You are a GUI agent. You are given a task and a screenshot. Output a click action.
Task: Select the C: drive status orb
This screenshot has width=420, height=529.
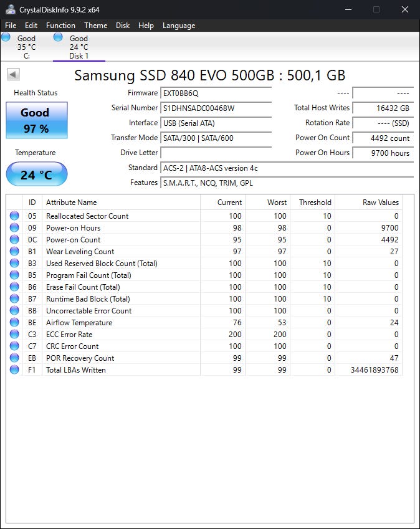click(x=6, y=37)
